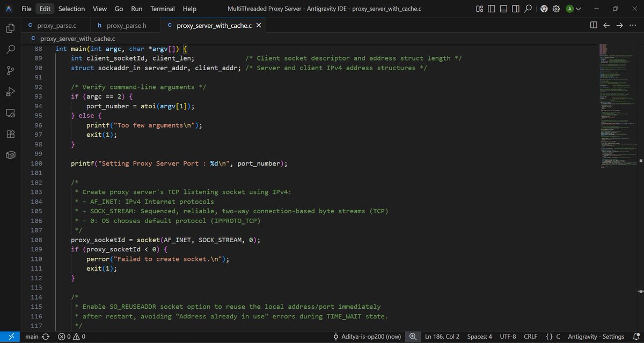Viewport: 644px width, 343px height.
Task: Click the 'struct sockaddr_in server_addr' declaration
Action: [156, 68]
